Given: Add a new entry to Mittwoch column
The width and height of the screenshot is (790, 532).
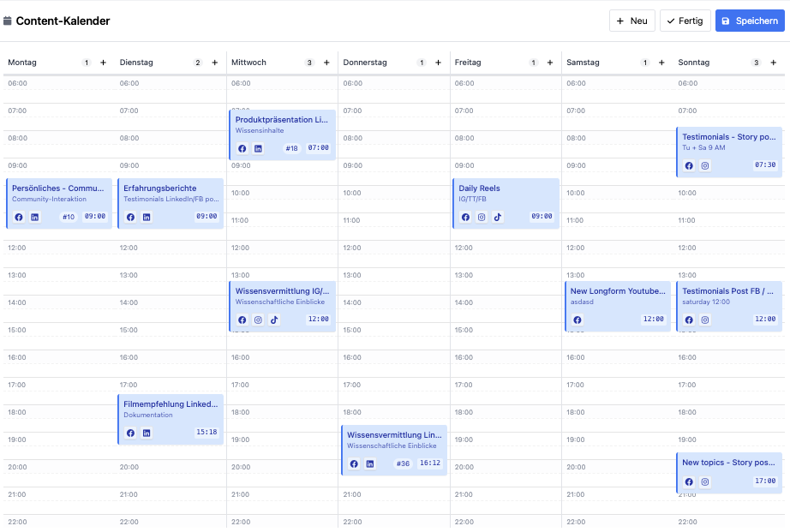Looking at the screenshot, I should click(x=326, y=63).
